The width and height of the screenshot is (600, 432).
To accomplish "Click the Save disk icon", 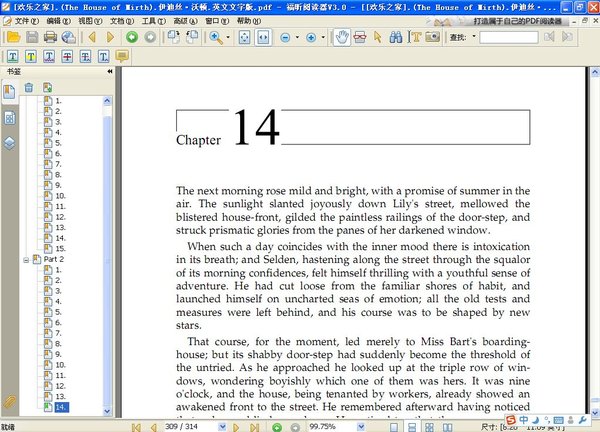I will [32, 37].
